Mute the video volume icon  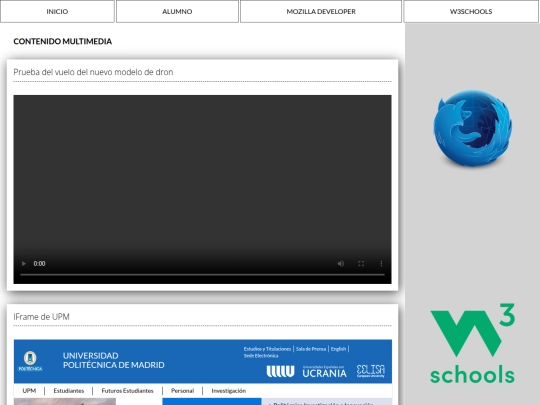point(341,263)
